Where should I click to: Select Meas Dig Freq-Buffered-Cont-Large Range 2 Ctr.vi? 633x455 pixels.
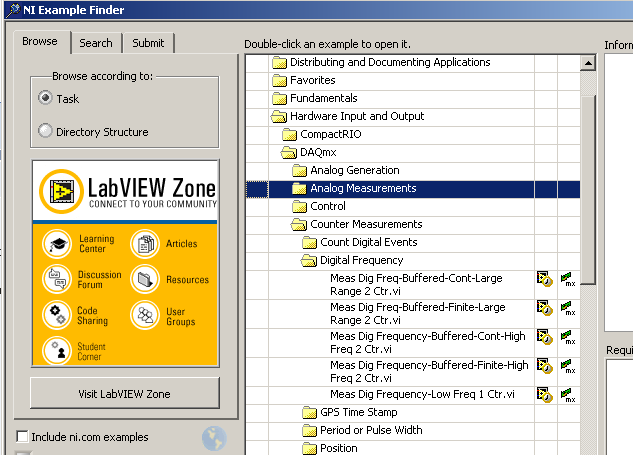click(x=416, y=285)
